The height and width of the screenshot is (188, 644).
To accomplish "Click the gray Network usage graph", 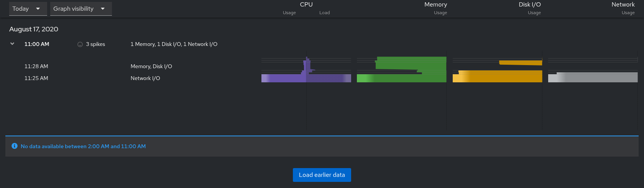I will tap(593, 77).
